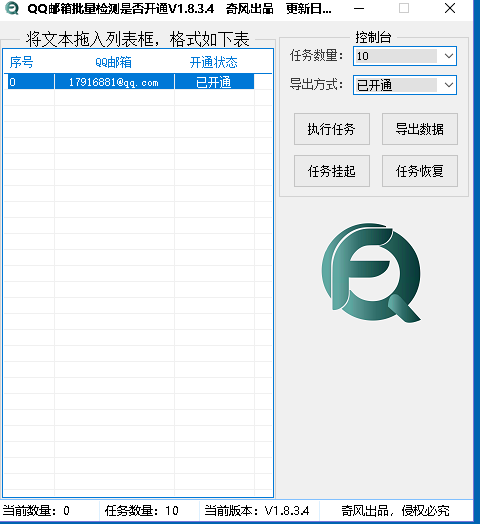Click the 开通状态 column header
The image size is (480, 524).
tap(214, 62)
